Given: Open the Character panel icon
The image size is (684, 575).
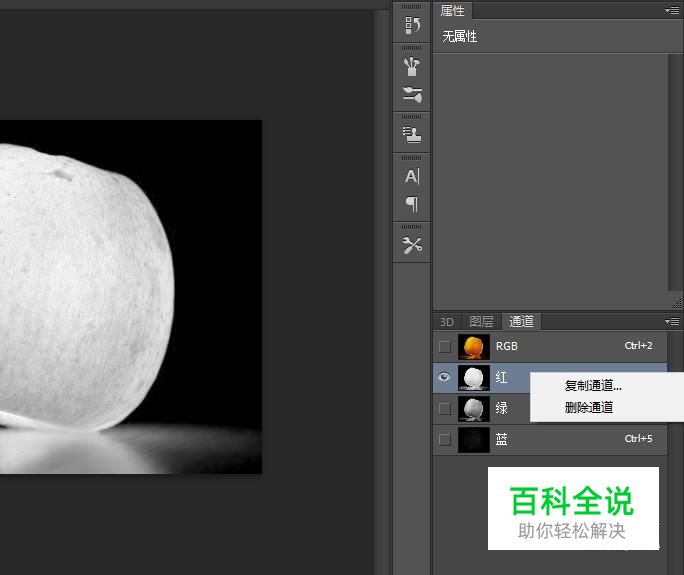Looking at the screenshot, I should (x=412, y=176).
